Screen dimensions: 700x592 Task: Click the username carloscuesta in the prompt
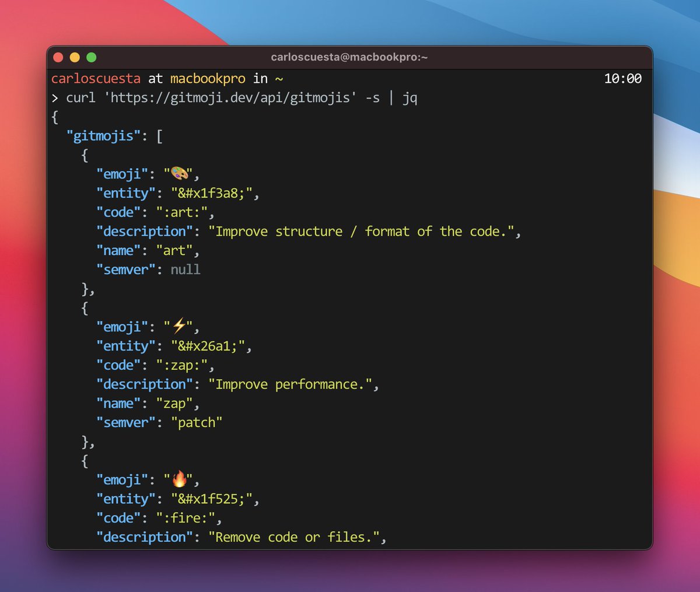pyautogui.click(x=96, y=79)
